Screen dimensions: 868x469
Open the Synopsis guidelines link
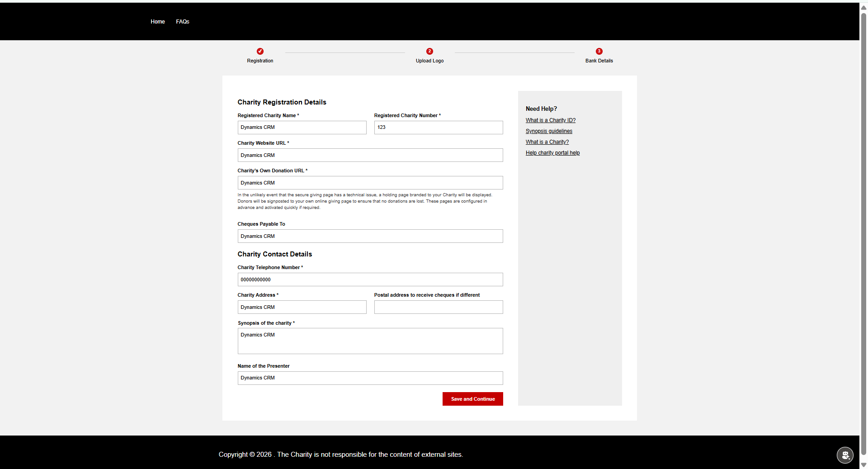coord(549,131)
